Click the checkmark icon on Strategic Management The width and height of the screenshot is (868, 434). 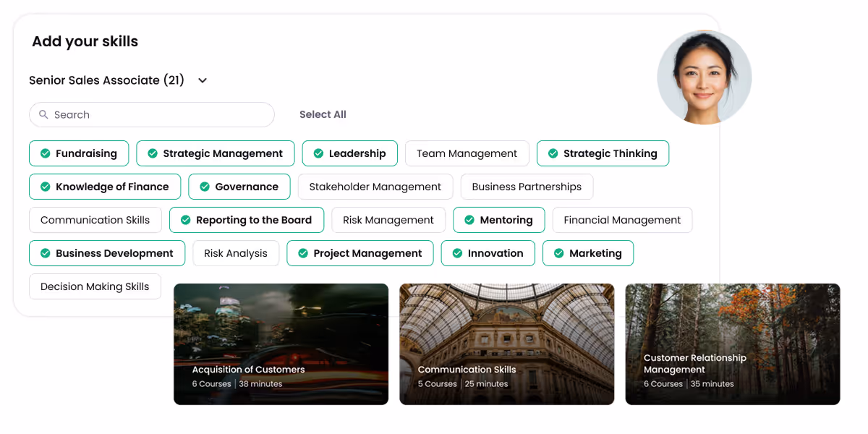pyautogui.click(x=153, y=153)
